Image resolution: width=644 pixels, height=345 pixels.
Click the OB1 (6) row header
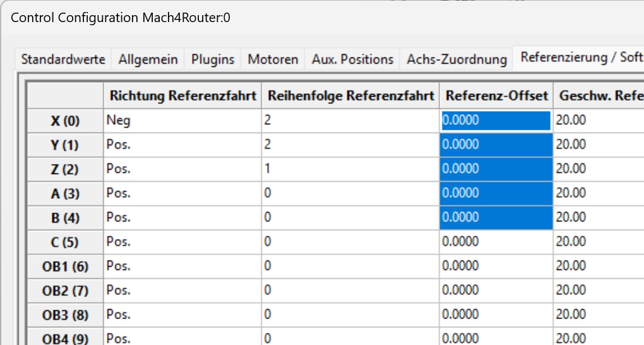[64, 266]
